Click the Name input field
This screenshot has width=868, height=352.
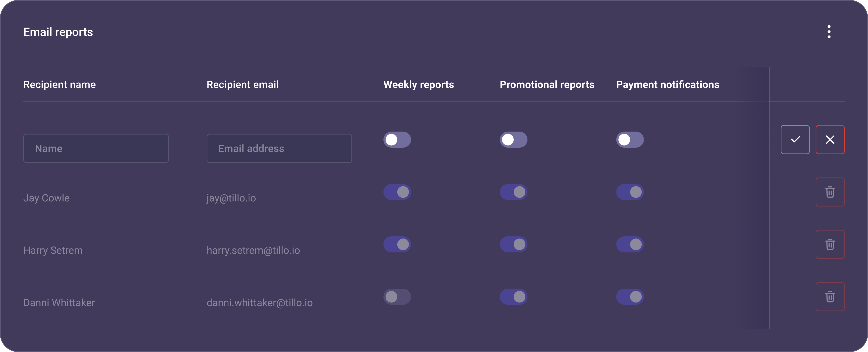[x=96, y=148]
